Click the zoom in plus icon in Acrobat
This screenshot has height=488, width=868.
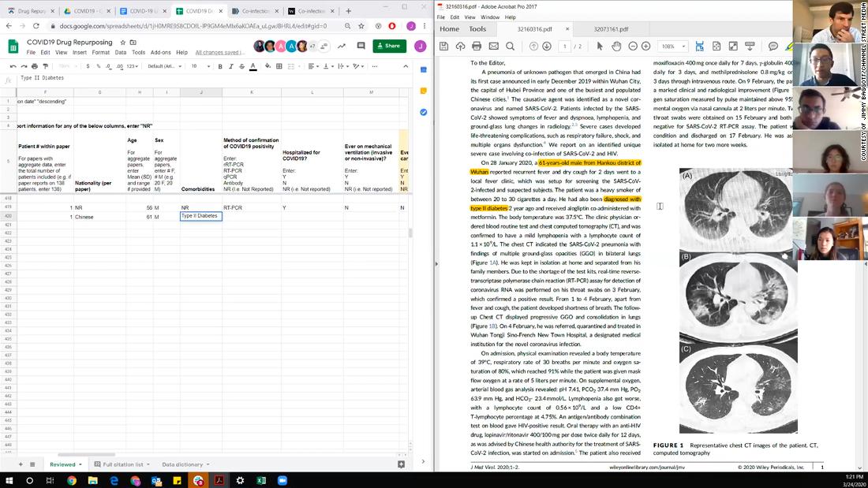pyautogui.click(x=645, y=47)
